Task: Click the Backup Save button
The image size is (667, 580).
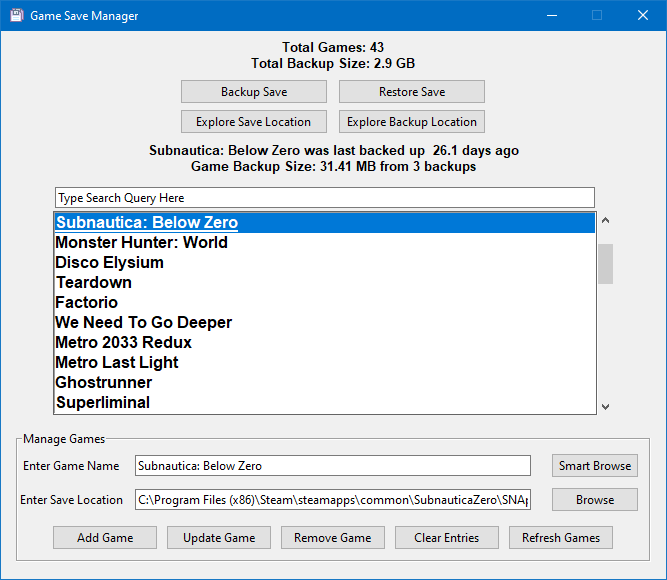Action: (x=254, y=91)
